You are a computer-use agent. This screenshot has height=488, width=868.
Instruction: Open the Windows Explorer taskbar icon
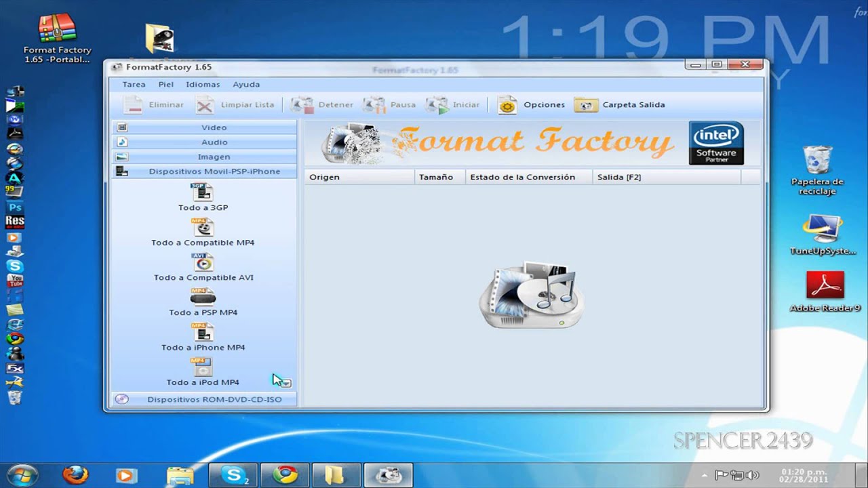[x=180, y=475]
